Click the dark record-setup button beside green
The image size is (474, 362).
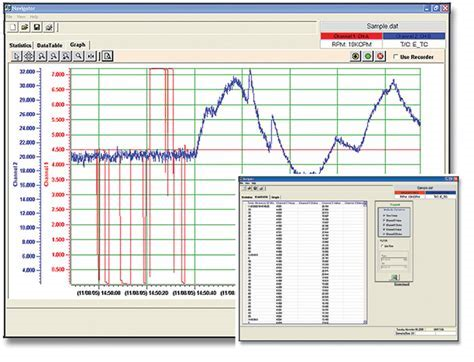[356, 56]
